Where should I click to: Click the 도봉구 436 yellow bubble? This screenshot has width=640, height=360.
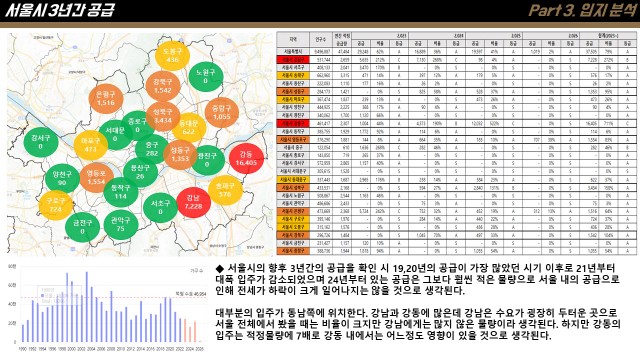pyautogui.click(x=172, y=55)
